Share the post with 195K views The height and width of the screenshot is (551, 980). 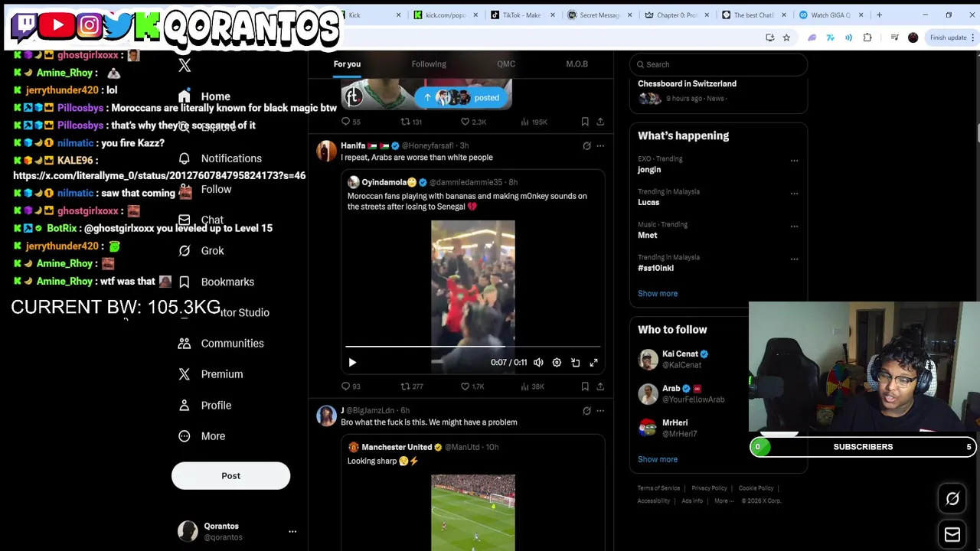pyautogui.click(x=600, y=122)
